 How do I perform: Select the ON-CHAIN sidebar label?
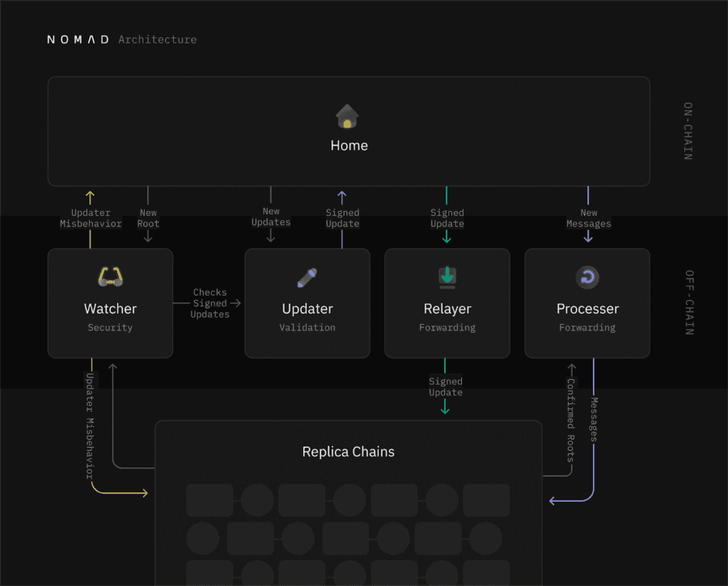(686, 131)
